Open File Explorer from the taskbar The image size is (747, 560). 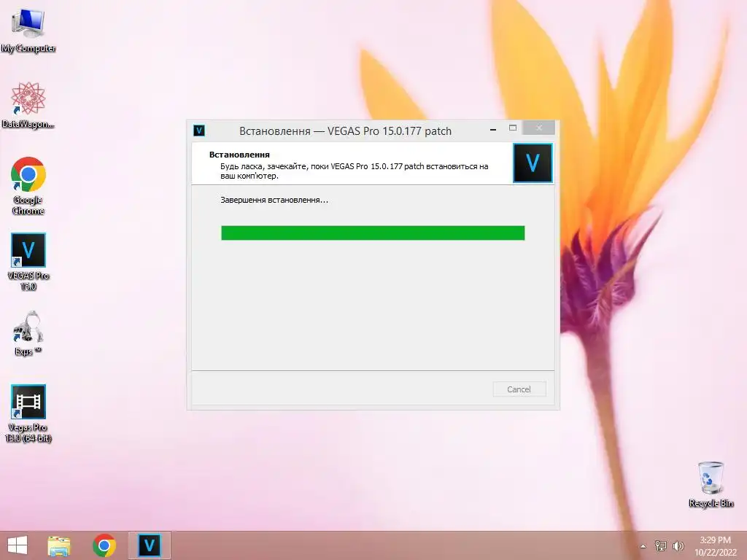point(59,545)
